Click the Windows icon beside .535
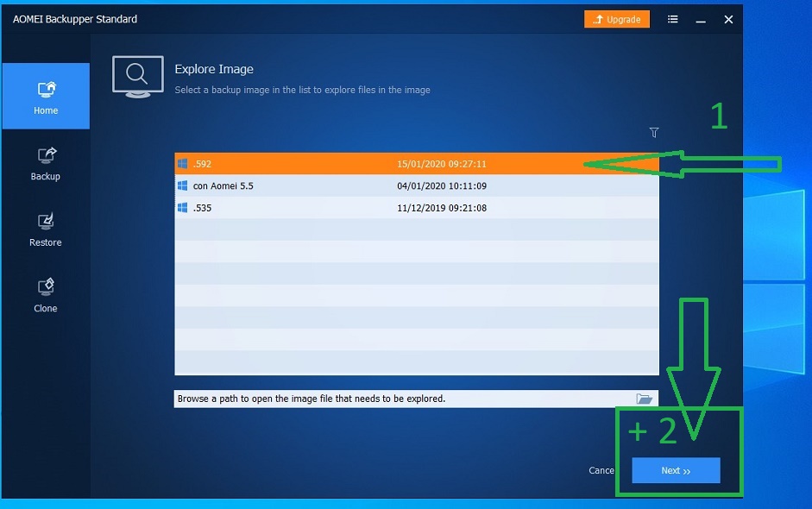This screenshot has height=509, width=812. 182,208
